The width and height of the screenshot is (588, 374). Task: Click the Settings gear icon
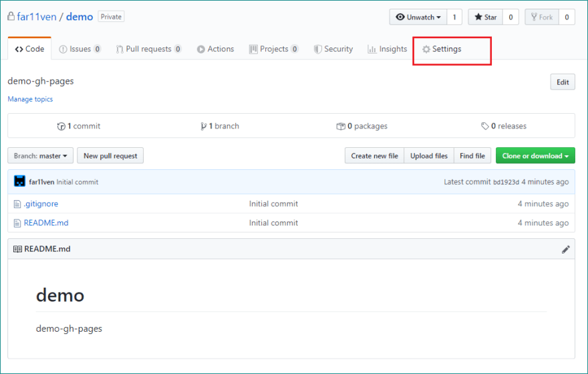[426, 50]
